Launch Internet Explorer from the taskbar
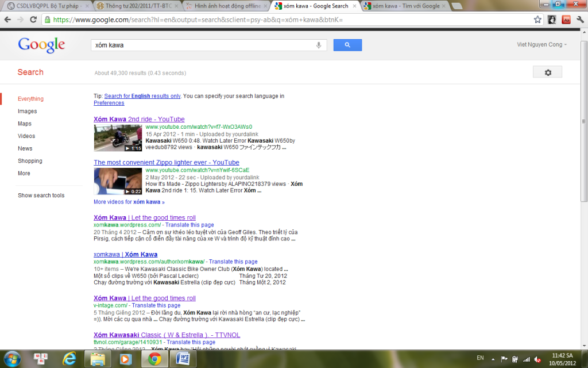The image size is (588, 368). tap(69, 359)
